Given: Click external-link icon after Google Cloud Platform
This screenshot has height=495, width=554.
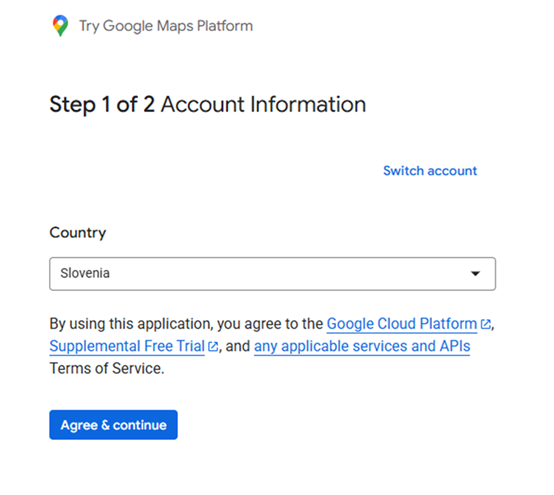Looking at the screenshot, I should (x=486, y=324).
